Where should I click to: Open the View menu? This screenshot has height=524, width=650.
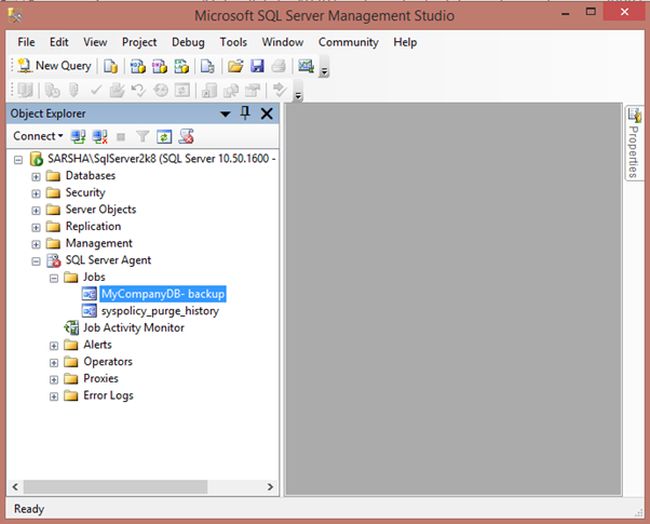point(95,42)
